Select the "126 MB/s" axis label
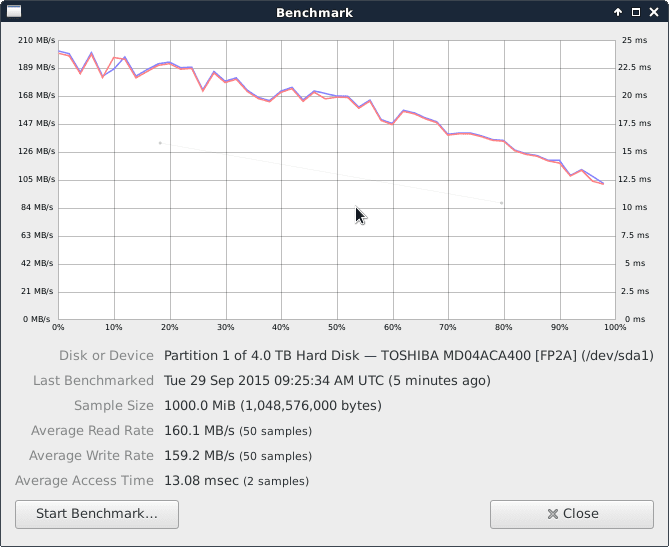This screenshot has width=669, height=547. coord(36,151)
